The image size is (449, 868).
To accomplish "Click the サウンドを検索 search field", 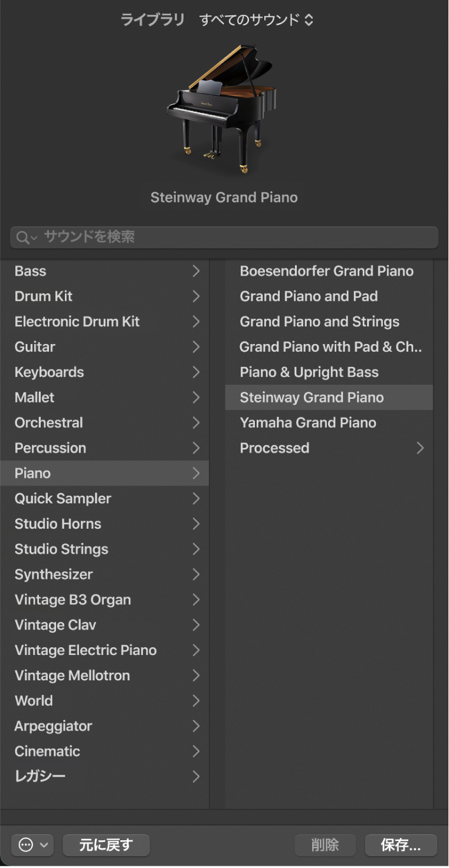I will pyautogui.click(x=224, y=237).
